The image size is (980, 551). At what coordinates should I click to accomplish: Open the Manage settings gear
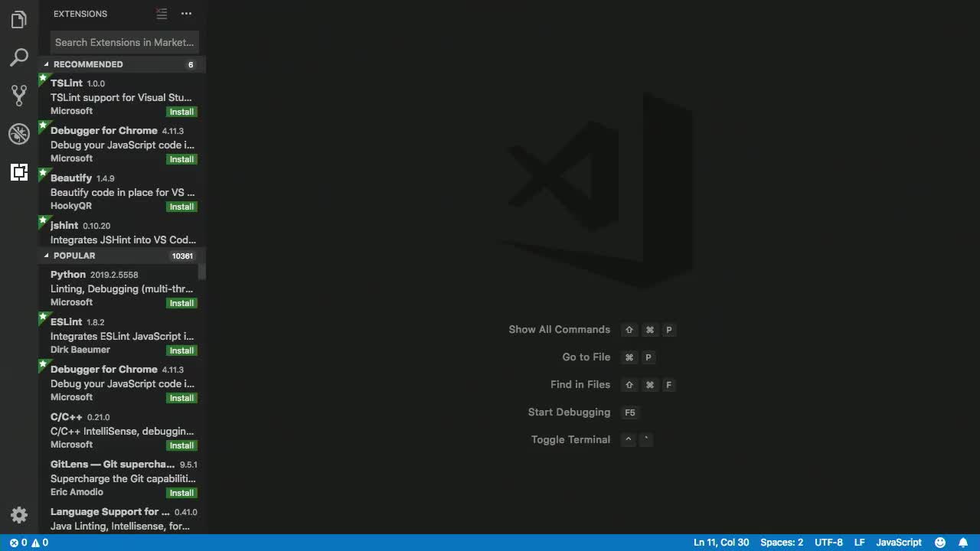[18, 515]
